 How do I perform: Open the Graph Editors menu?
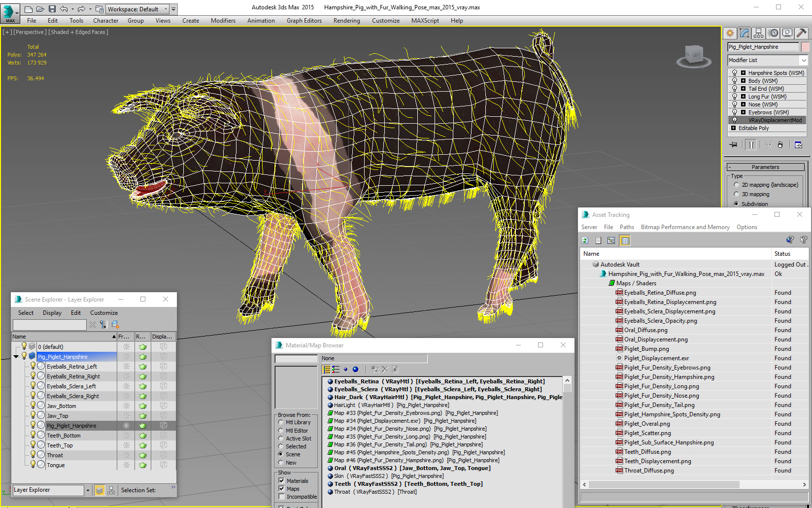[x=304, y=21]
